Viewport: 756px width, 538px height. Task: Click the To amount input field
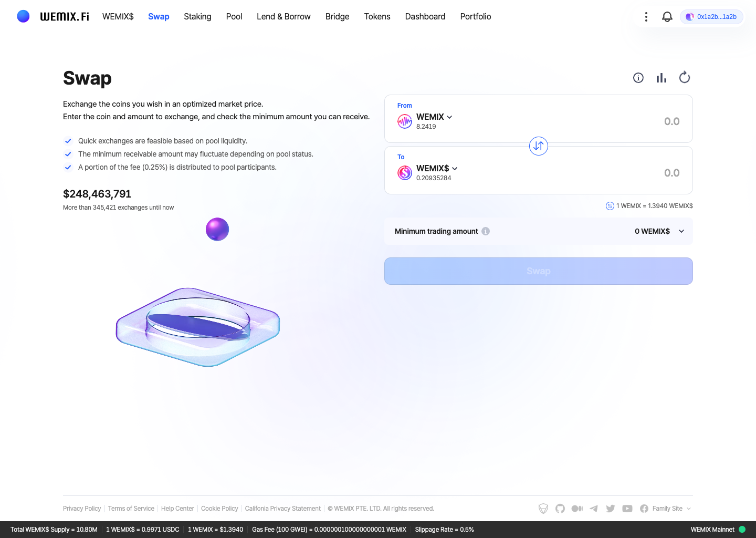[672, 173]
